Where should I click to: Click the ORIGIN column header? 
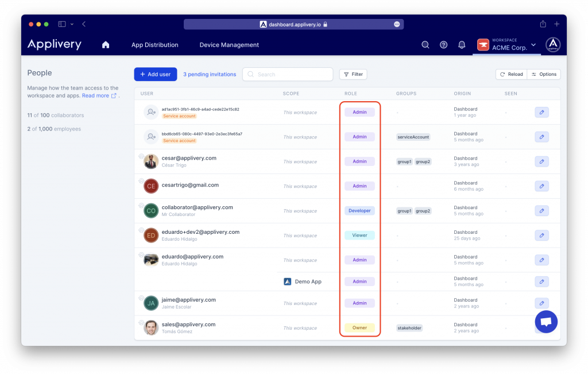462,94
